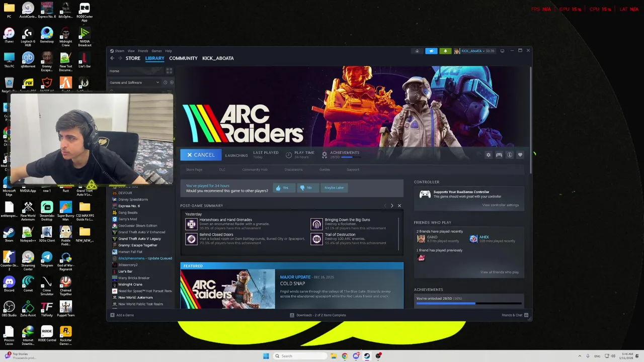Screen dimensions: 644x362
Task: Go to next post-game summary with right chevron
Action: pos(392,206)
